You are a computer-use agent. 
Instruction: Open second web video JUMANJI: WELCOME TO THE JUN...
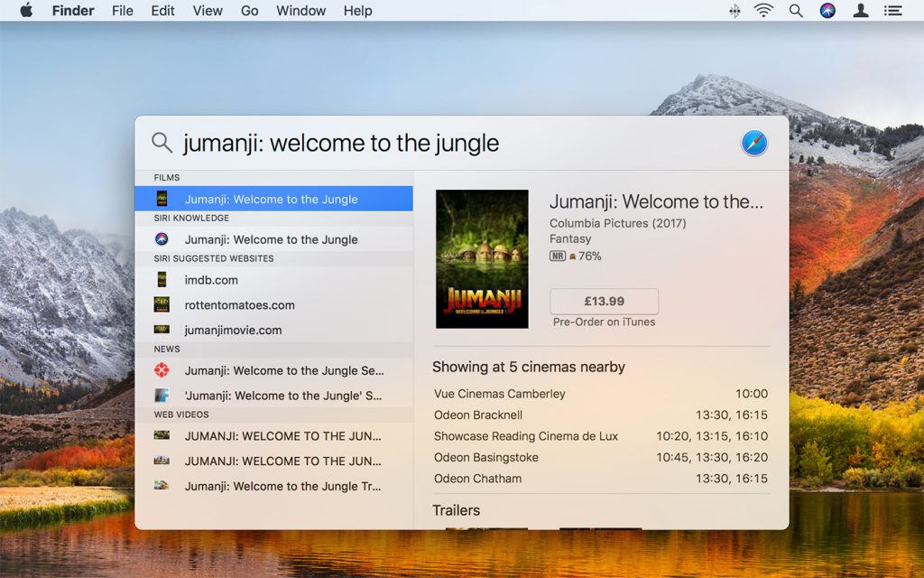[x=274, y=461]
